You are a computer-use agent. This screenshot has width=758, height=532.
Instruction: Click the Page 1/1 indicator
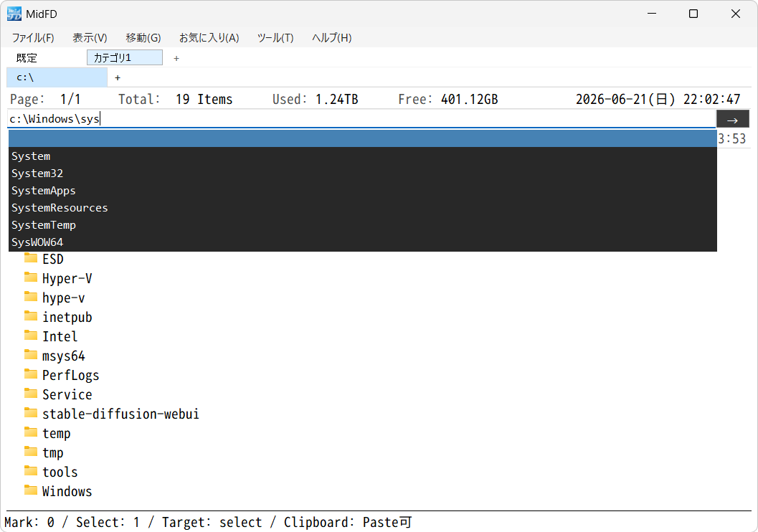tap(45, 100)
